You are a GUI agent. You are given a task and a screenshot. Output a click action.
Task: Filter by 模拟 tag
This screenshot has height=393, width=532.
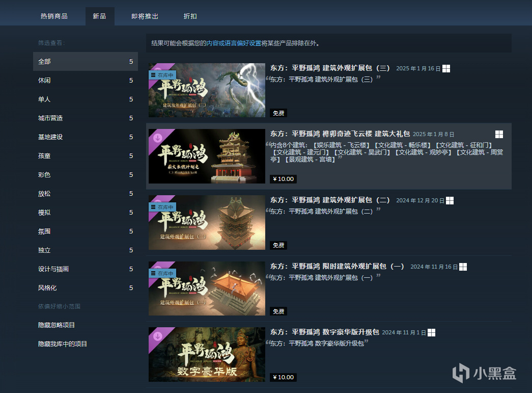pyautogui.click(x=86, y=212)
